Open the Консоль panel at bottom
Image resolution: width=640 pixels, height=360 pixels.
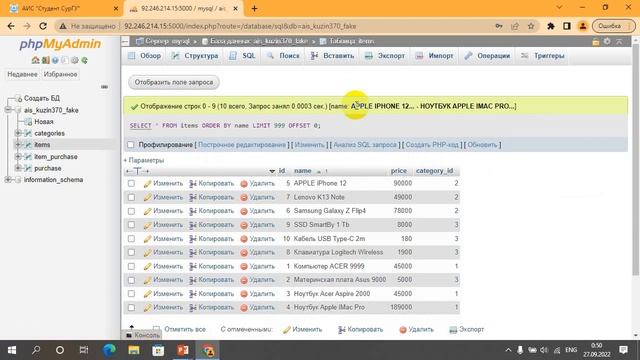point(142,335)
